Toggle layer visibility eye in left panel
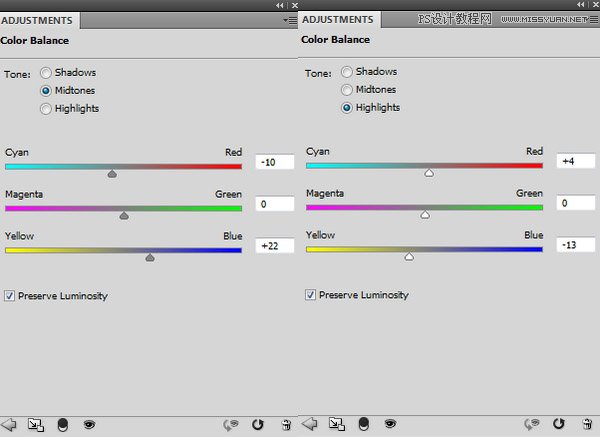Viewport: 600px width, 438px height. pyautogui.click(x=89, y=424)
